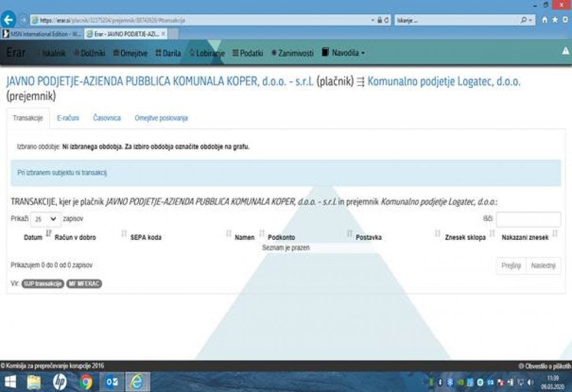Refresh the page from the address bar

386,20
